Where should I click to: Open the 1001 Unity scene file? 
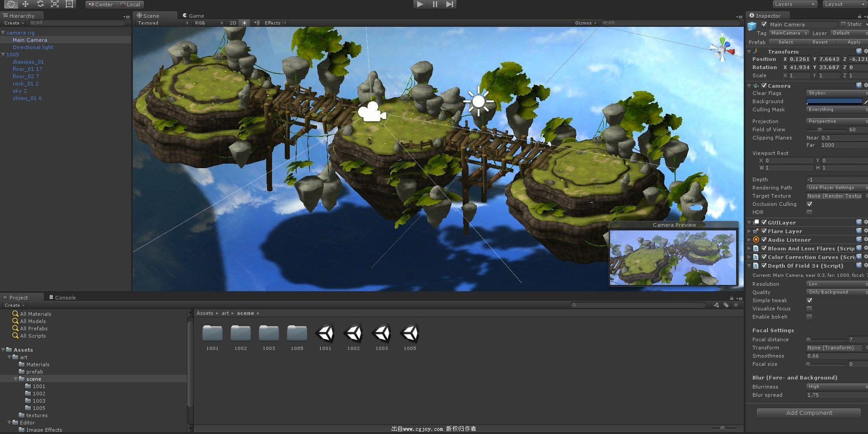[x=325, y=334]
